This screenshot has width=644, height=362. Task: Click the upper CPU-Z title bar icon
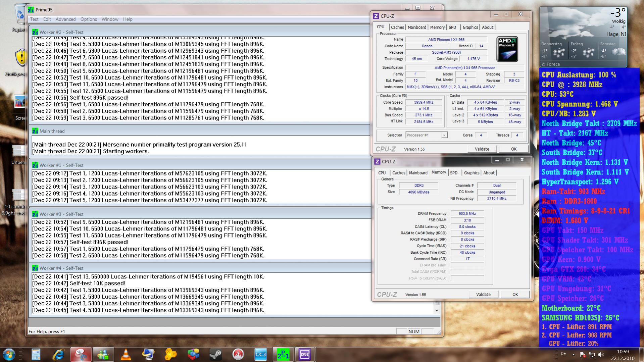pyautogui.click(x=376, y=16)
